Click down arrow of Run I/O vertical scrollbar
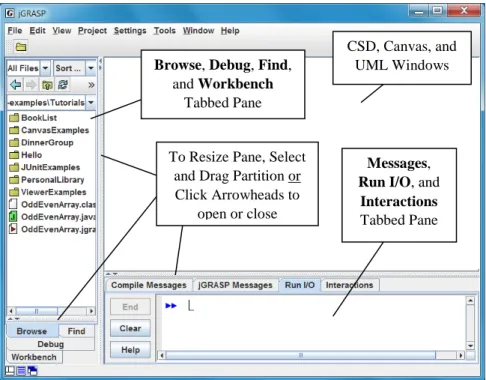486x380 pixels. click(x=470, y=346)
